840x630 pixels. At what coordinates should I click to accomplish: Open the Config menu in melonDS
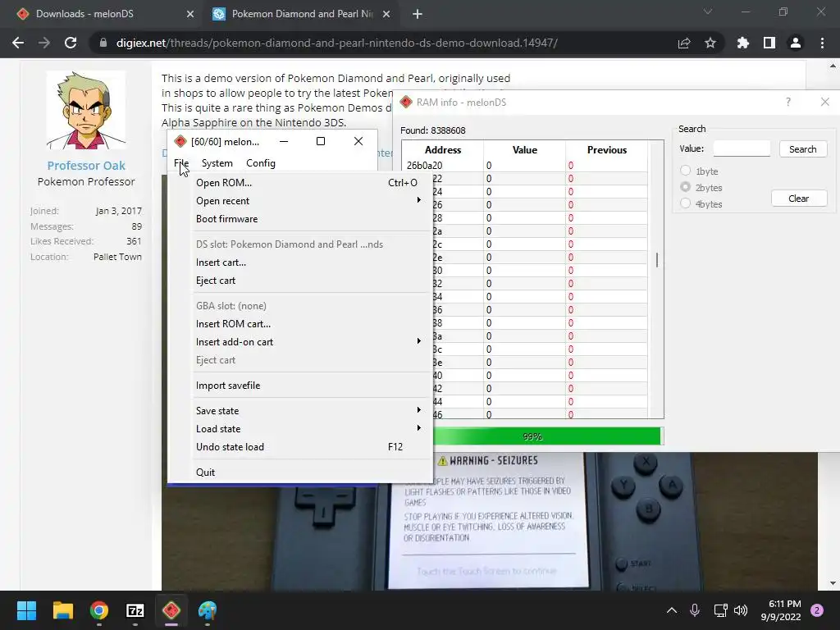pyautogui.click(x=260, y=163)
